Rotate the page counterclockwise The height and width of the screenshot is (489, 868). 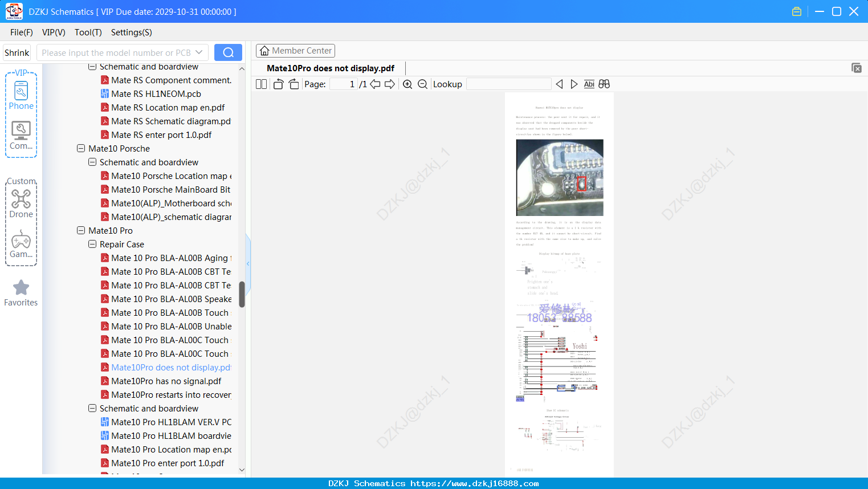point(278,84)
